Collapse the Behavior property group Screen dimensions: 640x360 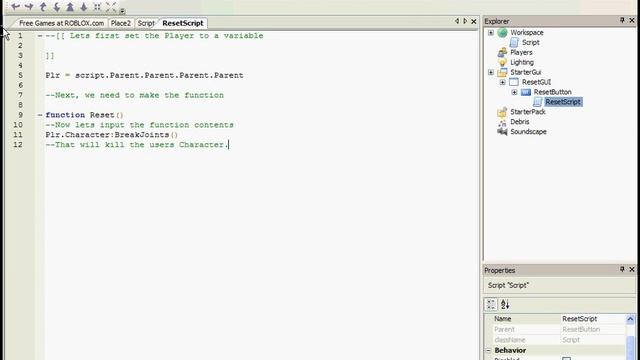click(x=489, y=351)
